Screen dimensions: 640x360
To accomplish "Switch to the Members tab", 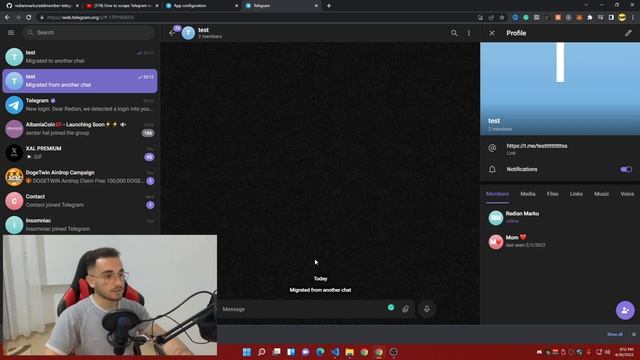I will tap(497, 194).
